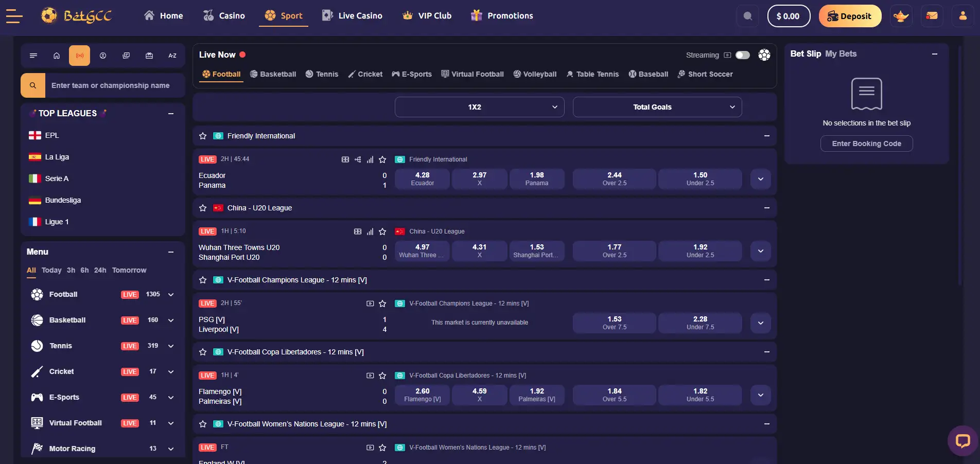Expand more markets for Flamengo vs Palmeiras

point(761,395)
